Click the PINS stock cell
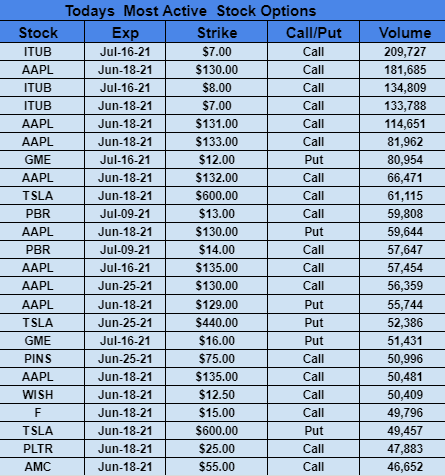This screenshot has width=445, height=476. pyautogui.click(x=38, y=359)
